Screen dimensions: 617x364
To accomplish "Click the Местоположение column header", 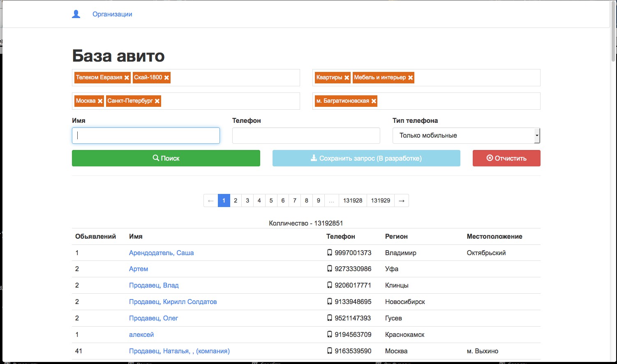I will coord(495,236).
